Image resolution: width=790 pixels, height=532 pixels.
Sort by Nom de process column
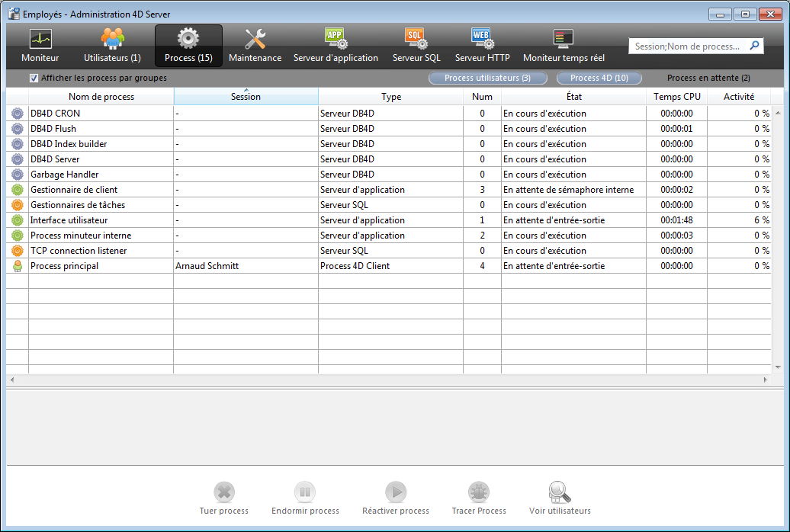coord(101,97)
